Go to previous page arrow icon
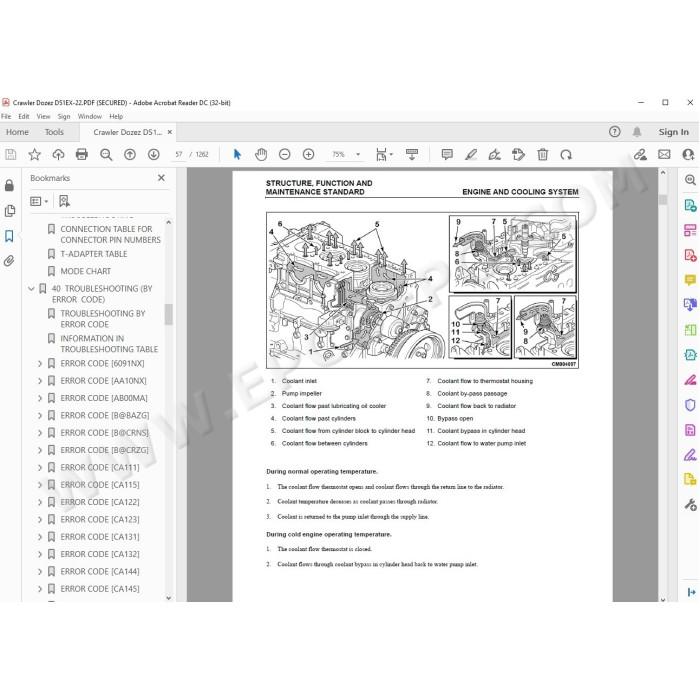The height and width of the screenshot is (700, 700). point(130,154)
